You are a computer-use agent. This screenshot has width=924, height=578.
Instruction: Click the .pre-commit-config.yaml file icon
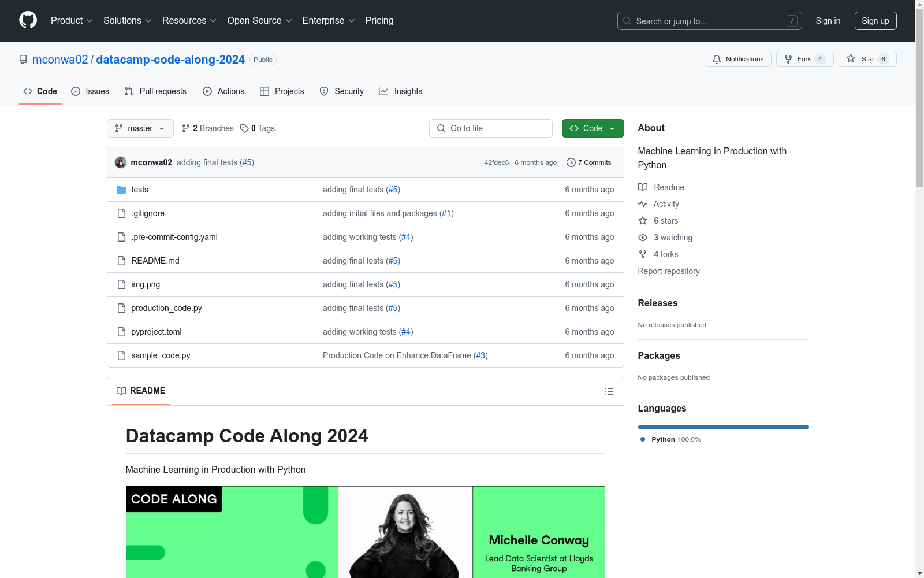121,237
